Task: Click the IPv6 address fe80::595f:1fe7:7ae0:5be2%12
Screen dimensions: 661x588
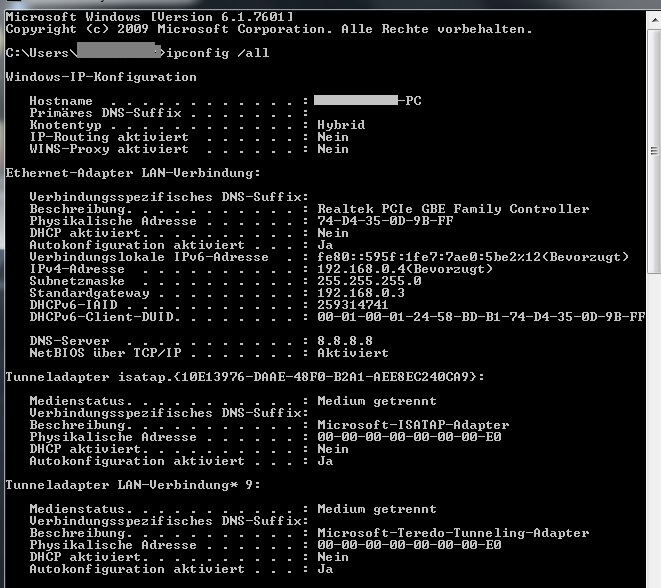Action: (x=429, y=257)
